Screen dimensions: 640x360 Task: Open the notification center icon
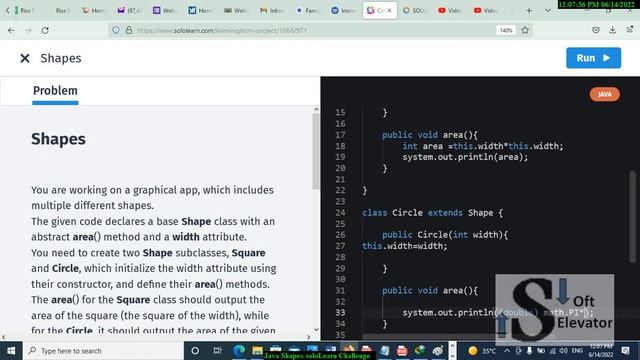625,351
